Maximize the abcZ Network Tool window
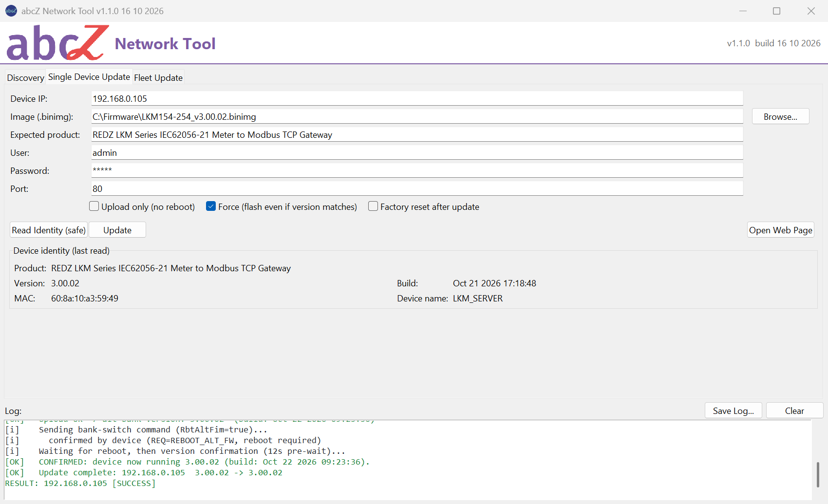Image resolution: width=828 pixels, height=504 pixels. (776, 11)
